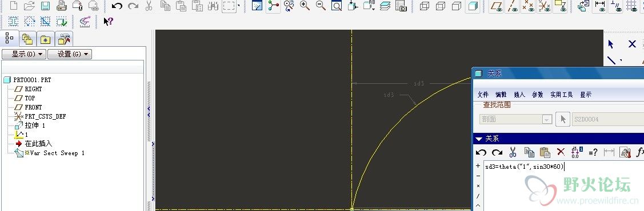Switch to the folder browser tab

point(27,39)
